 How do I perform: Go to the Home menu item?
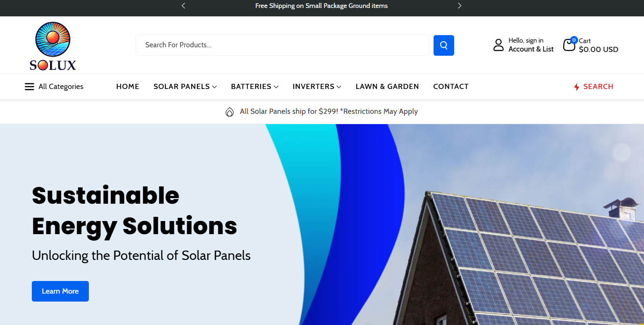click(128, 87)
